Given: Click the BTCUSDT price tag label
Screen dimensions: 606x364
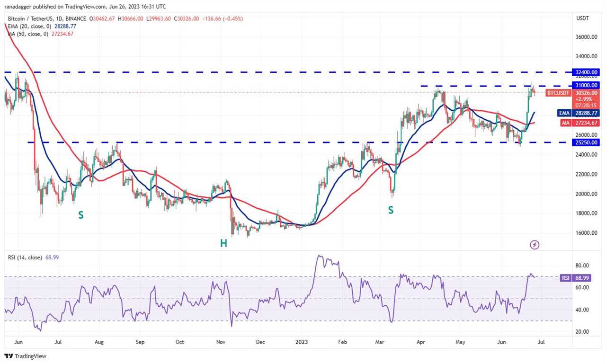Looking at the screenshot, I should click(559, 93).
